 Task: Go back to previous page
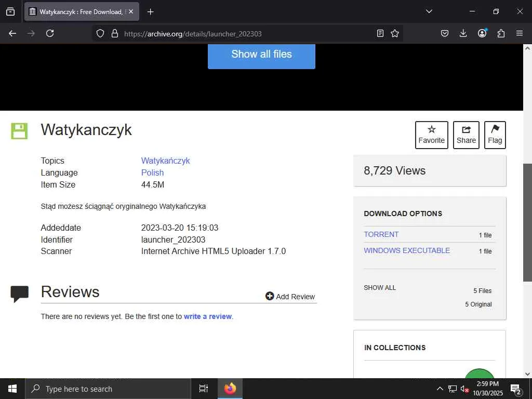point(12,33)
